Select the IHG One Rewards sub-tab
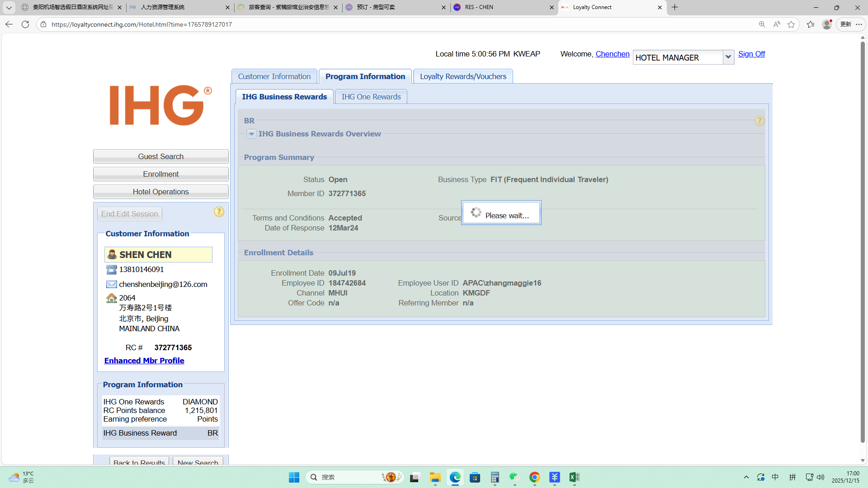 371,97
